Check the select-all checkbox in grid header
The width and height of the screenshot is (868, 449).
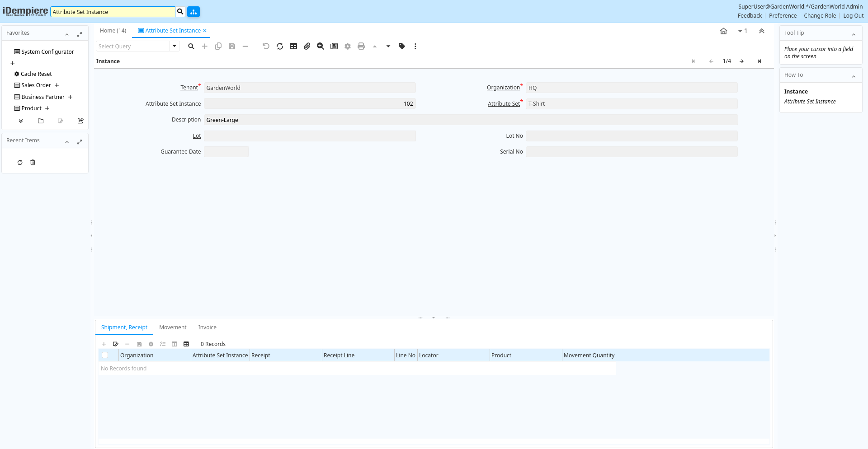(x=105, y=355)
